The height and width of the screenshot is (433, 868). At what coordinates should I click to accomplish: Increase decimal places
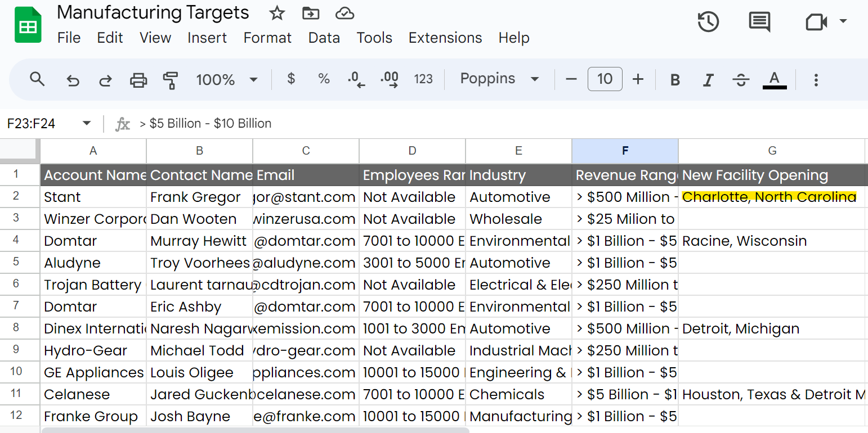(x=390, y=79)
